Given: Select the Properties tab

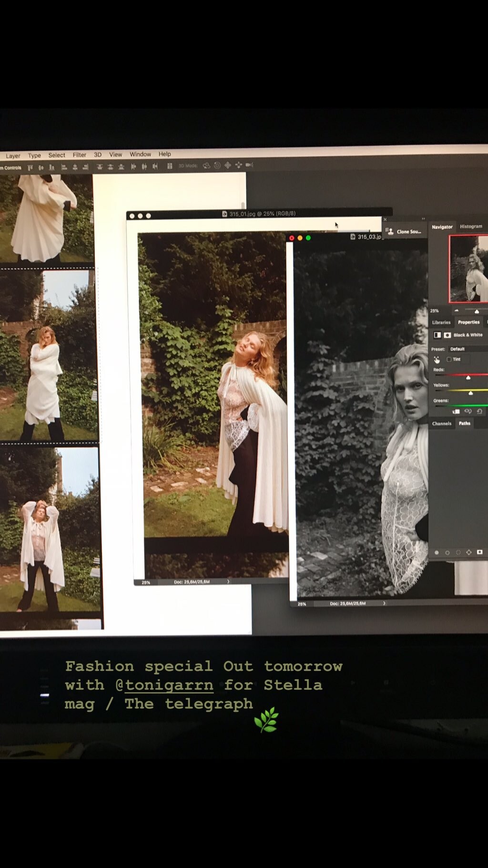Looking at the screenshot, I should [x=468, y=322].
